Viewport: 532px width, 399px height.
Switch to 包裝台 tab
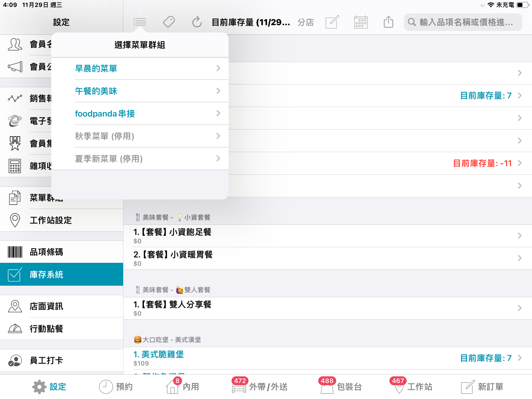[x=340, y=387]
